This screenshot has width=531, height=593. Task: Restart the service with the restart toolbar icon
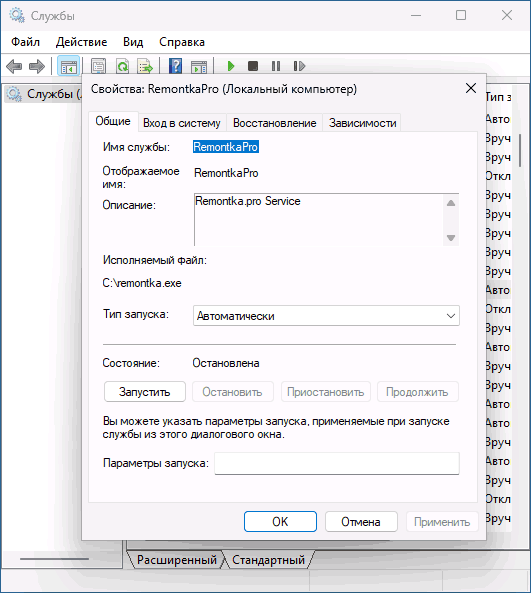point(299,66)
